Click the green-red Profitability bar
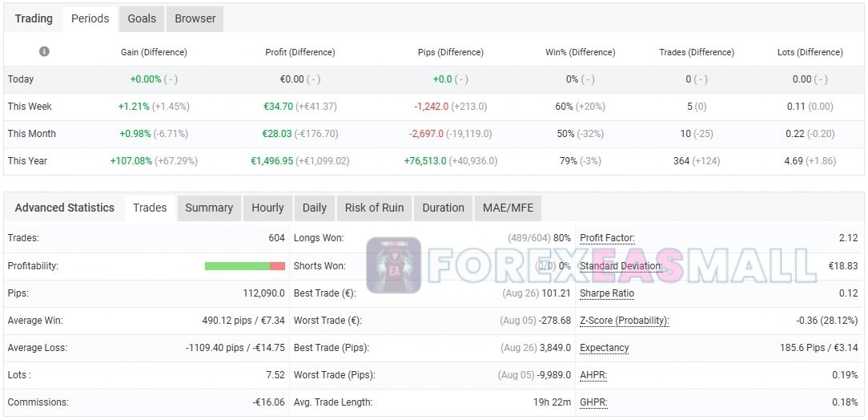 click(x=245, y=266)
